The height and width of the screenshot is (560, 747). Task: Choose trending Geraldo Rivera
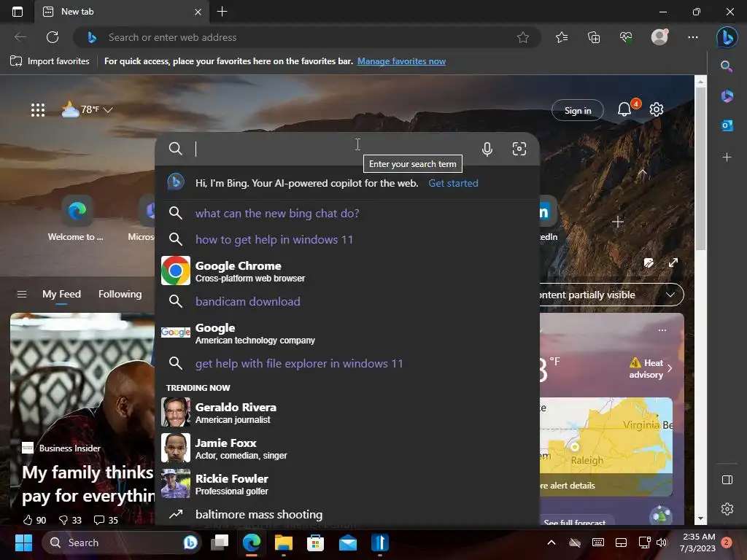(x=347, y=413)
